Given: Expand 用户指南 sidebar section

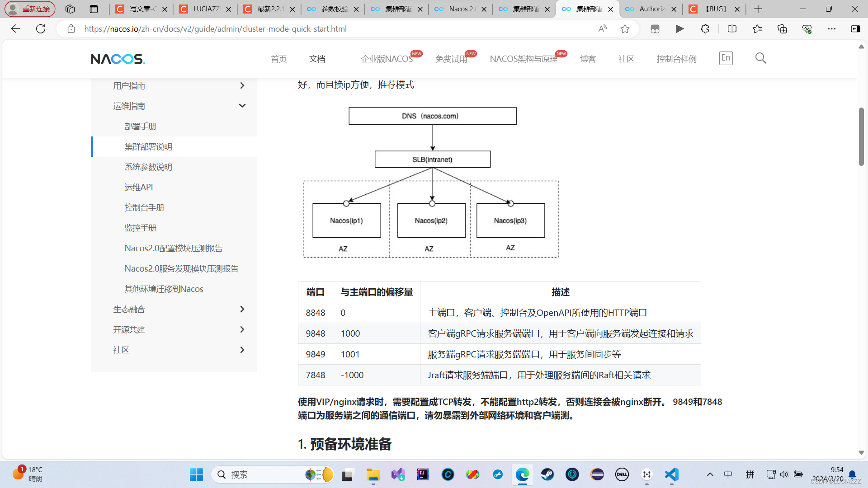Looking at the screenshot, I should coord(242,85).
